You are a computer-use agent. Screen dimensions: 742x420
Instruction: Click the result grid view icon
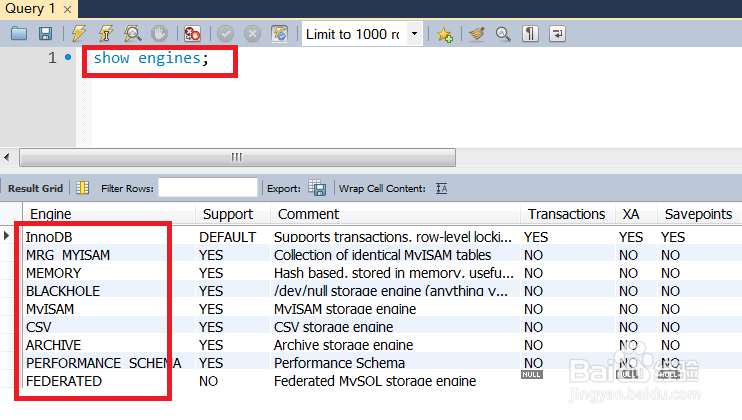(82, 188)
